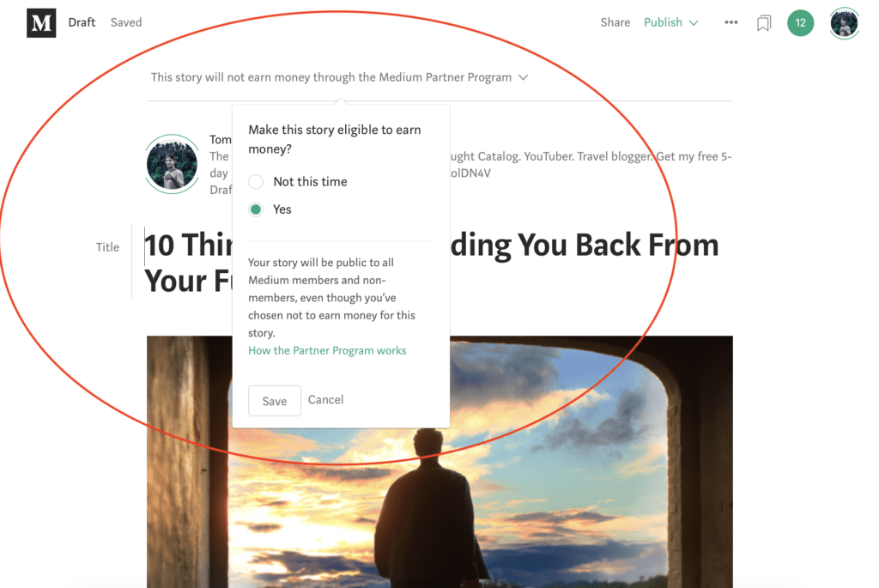Cancel the earn money dialog
The image size is (879, 588).
pyautogui.click(x=325, y=400)
